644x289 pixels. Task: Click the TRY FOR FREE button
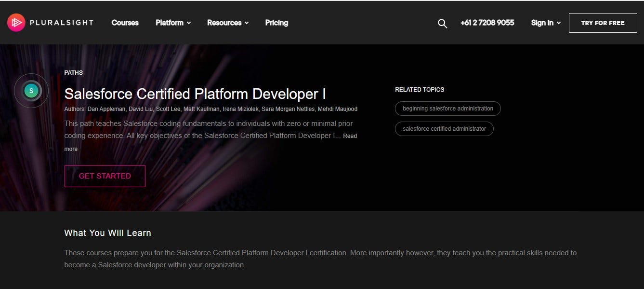603,23
